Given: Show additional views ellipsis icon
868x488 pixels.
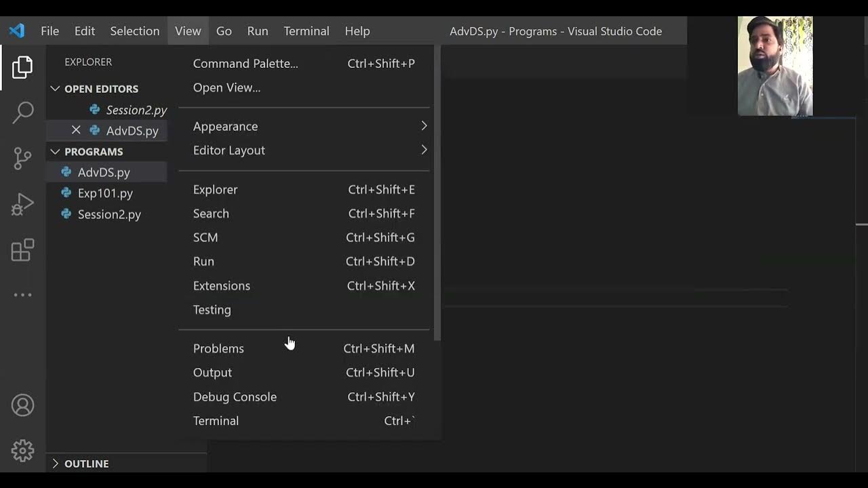Looking at the screenshot, I should tap(22, 295).
